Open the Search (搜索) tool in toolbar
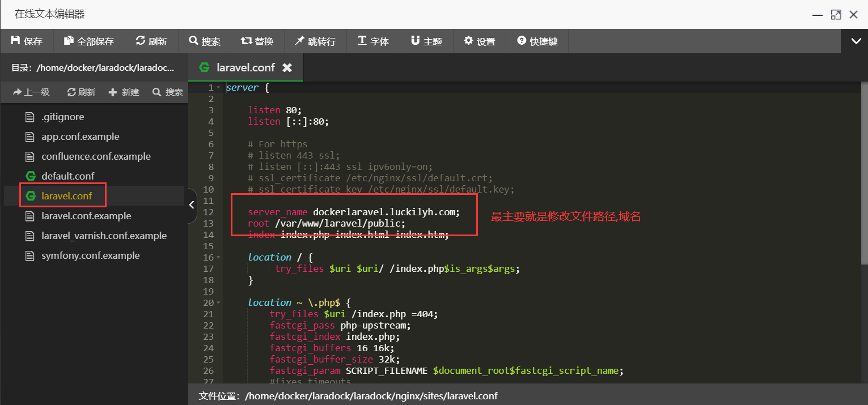This screenshot has height=405, width=868. [205, 41]
